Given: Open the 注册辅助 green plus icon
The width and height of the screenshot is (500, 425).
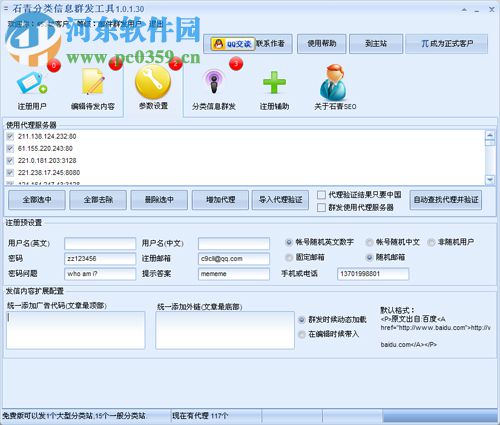Looking at the screenshot, I should pos(274,82).
